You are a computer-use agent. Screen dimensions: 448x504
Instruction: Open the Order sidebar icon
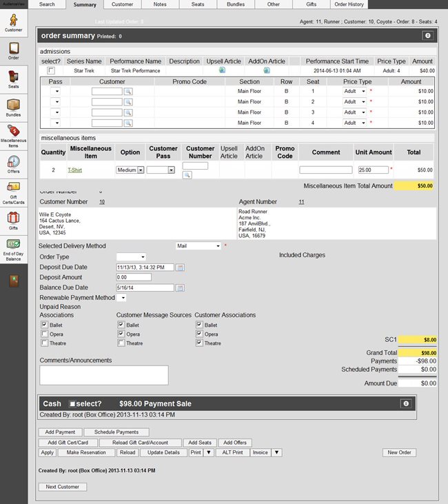(14, 51)
